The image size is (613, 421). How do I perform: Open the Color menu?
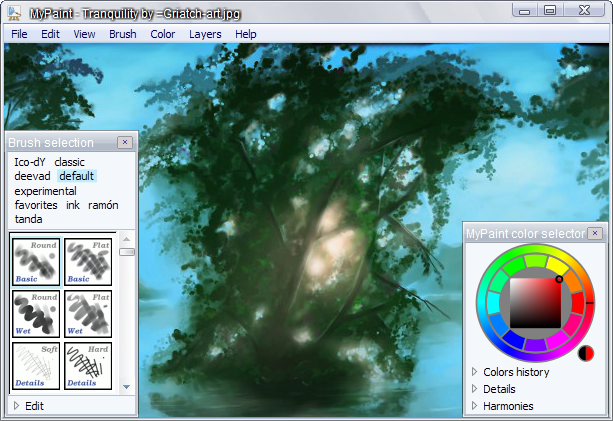[x=163, y=34]
